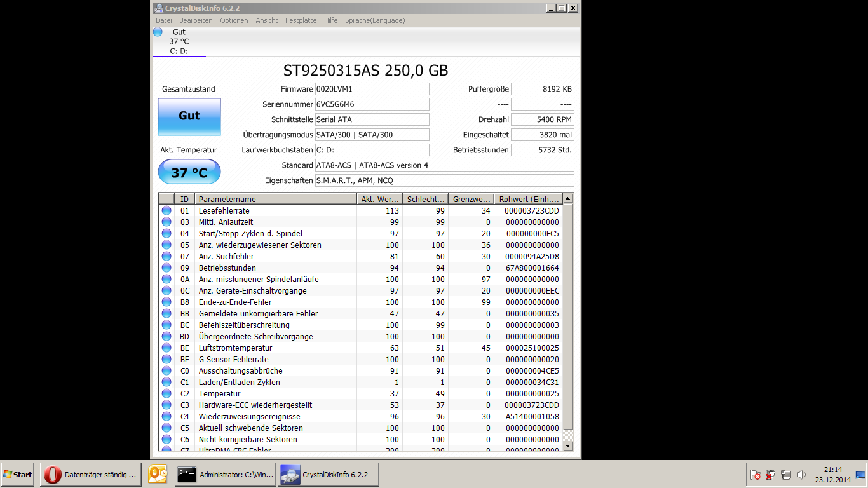Click the taskbar clock 21:14
Viewport: 868px width, 488px height.
coord(832,470)
